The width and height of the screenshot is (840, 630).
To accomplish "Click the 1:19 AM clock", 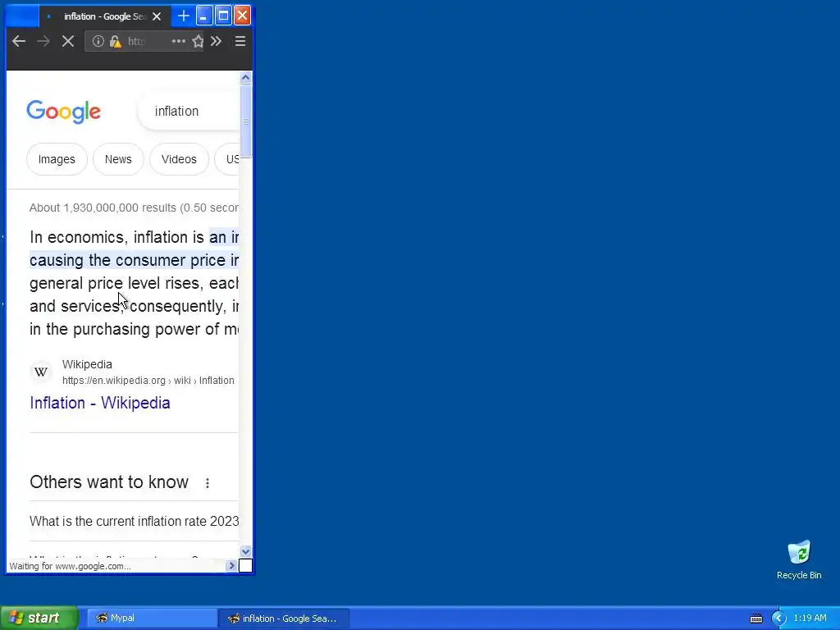I will click(810, 618).
